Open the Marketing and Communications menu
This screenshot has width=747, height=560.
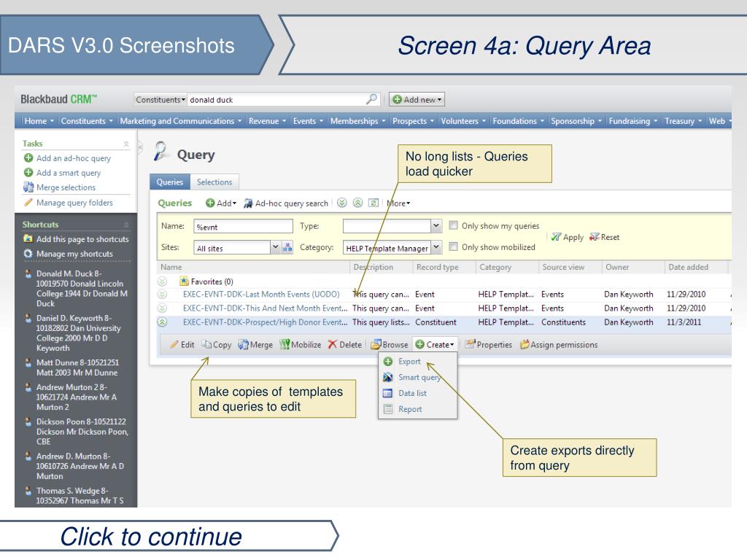[x=181, y=121]
